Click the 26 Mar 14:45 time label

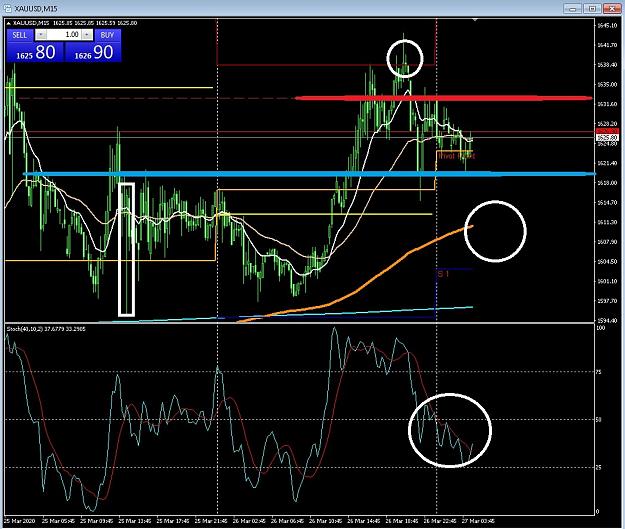click(x=364, y=521)
